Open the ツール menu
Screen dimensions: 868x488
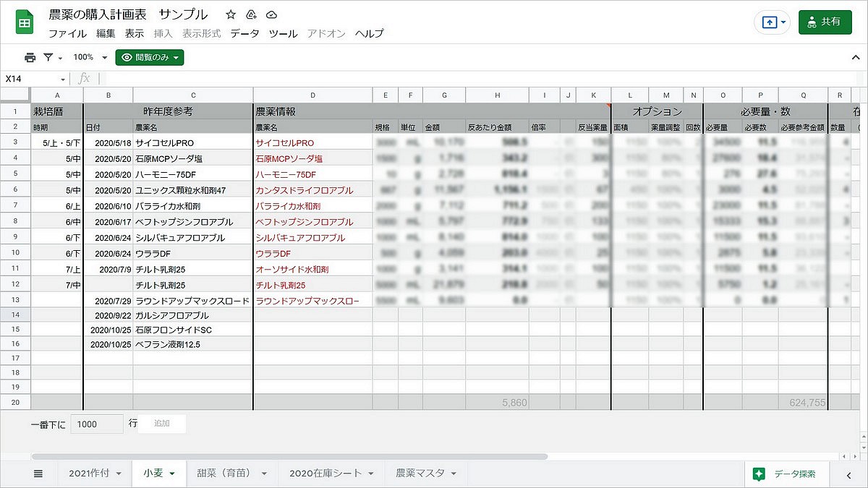tap(283, 33)
